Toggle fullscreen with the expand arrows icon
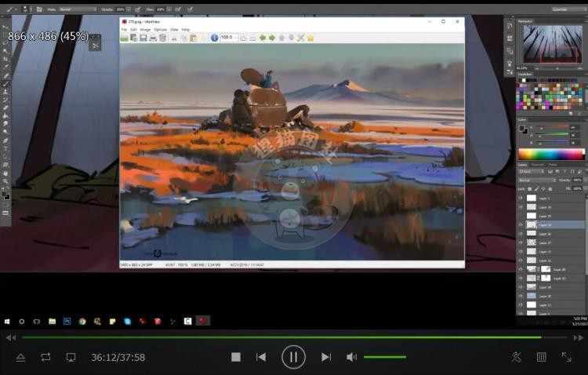The image size is (588, 375). tap(566, 357)
